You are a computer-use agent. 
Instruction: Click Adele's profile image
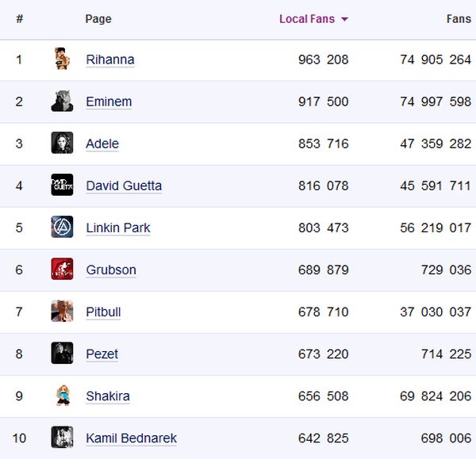[x=62, y=143]
